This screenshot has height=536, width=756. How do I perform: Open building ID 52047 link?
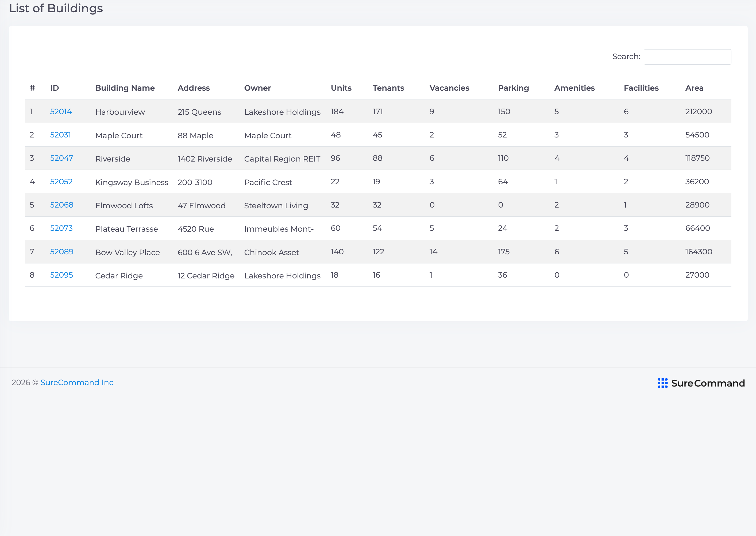(x=61, y=158)
